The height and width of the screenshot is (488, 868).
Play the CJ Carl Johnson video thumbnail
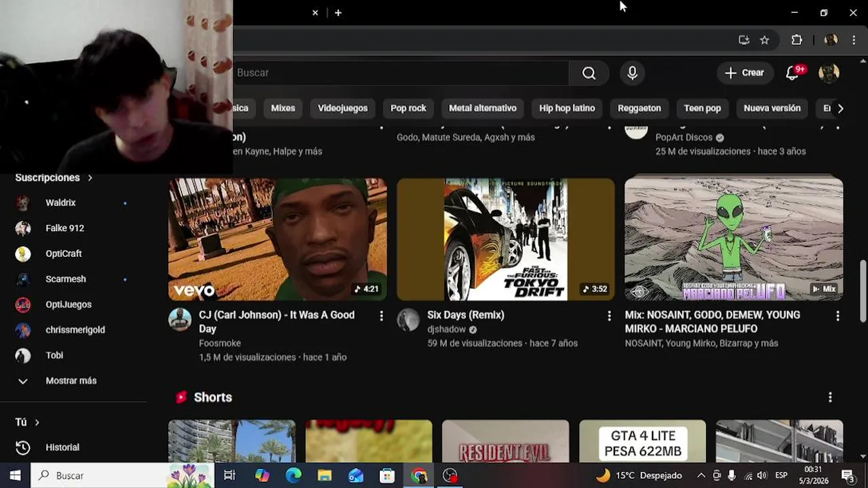pyautogui.click(x=277, y=239)
